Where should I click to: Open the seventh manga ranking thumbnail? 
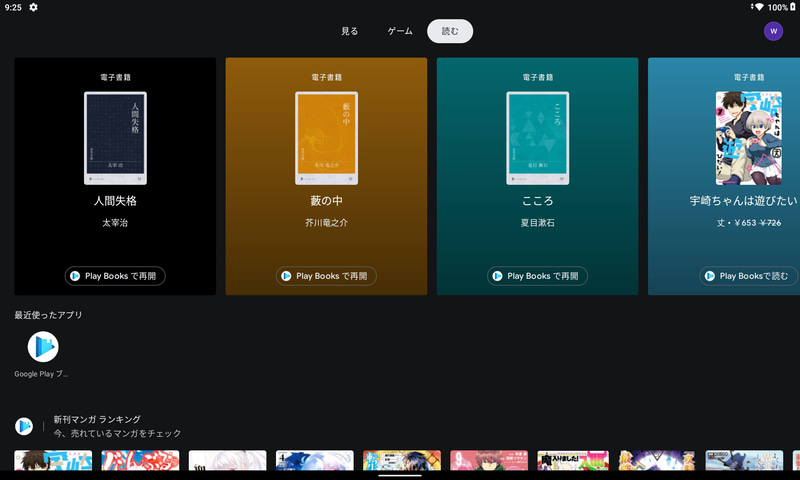573,460
